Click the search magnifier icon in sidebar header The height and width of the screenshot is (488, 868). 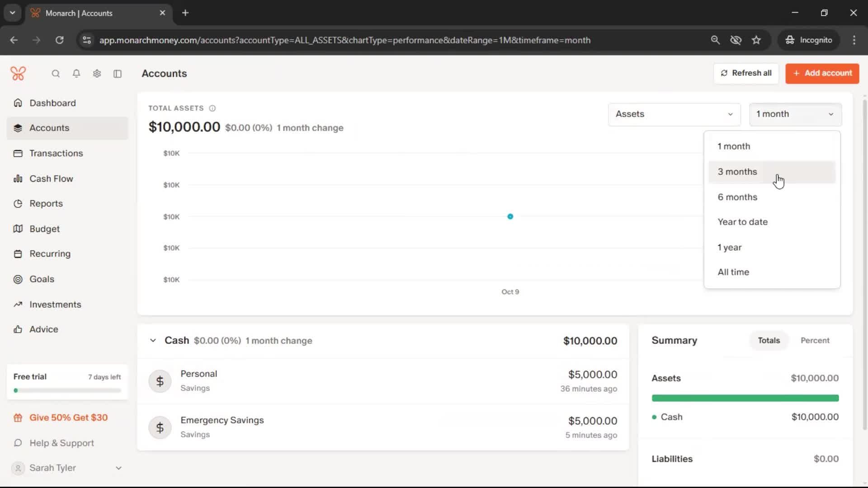click(56, 74)
